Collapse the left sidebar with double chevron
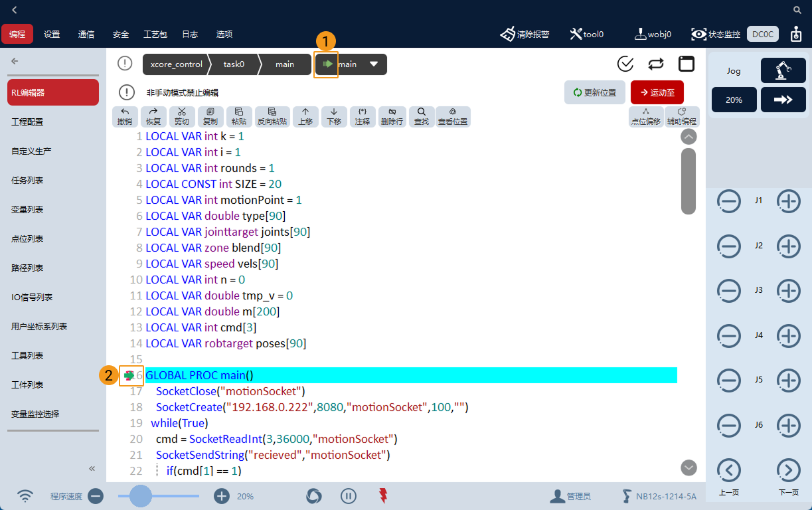The height and width of the screenshot is (510, 812). (92, 468)
